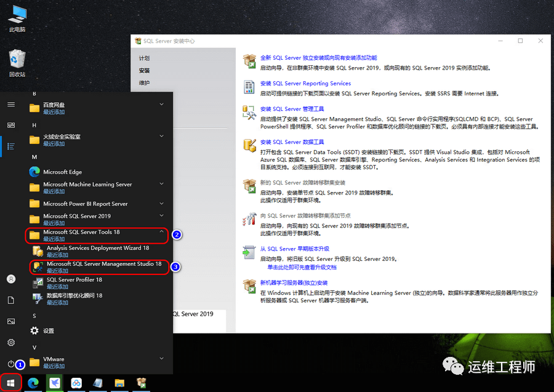Image resolution: width=554 pixels, height=392 pixels.
Task: Click the 数据库引擎优化顾问 18 icon
Action: (x=38, y=298)
